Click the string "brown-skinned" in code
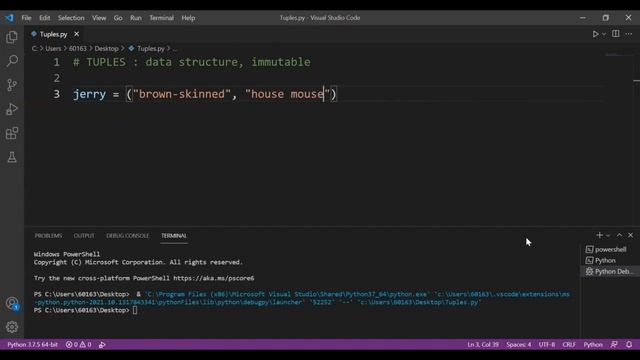 (181, 94)
